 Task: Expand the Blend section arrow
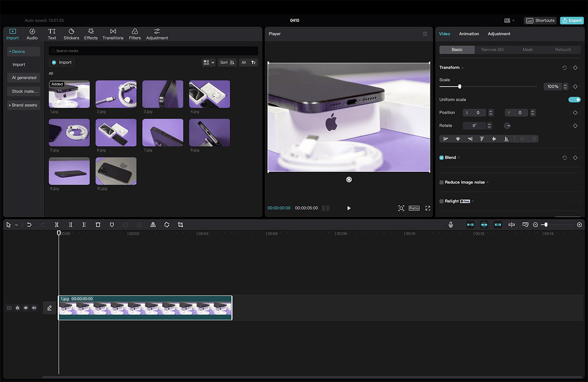(x=459, y=158)
